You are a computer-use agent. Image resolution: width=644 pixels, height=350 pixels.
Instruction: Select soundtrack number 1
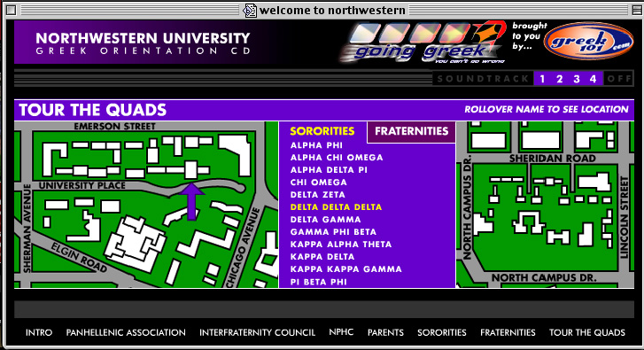(542, 79)
